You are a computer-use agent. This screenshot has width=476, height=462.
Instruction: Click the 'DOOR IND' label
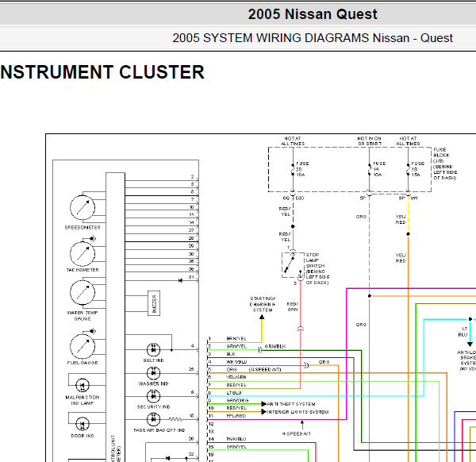83,436
